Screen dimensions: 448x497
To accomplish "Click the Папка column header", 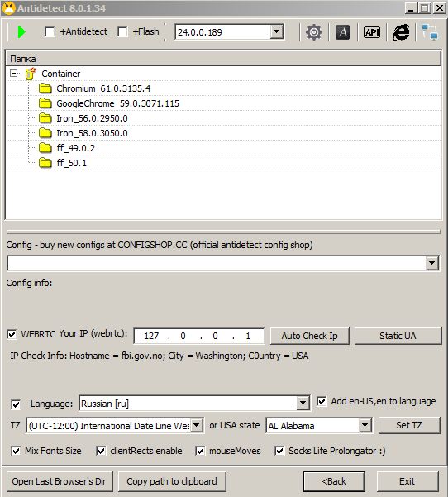I will click(x=223, y=59).
